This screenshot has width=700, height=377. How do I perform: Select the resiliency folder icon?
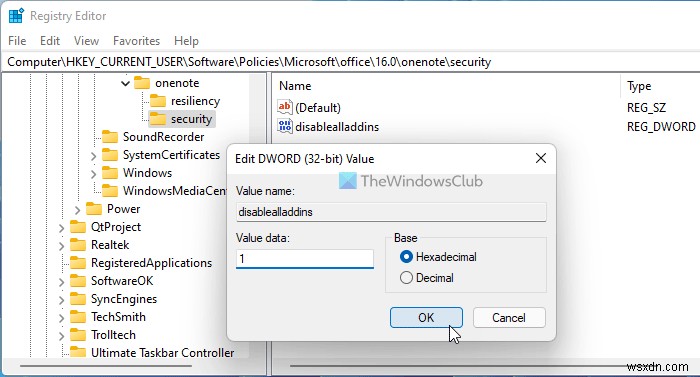tap(158, 101)
